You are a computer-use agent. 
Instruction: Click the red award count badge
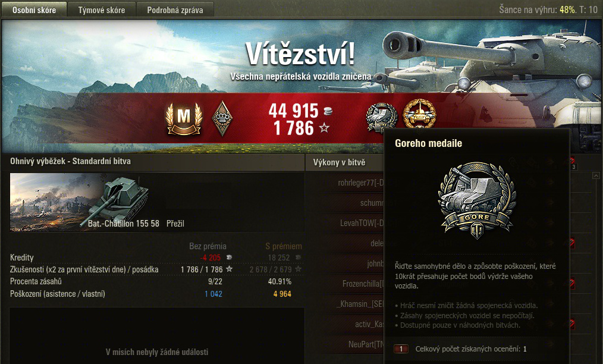[401, 349]
